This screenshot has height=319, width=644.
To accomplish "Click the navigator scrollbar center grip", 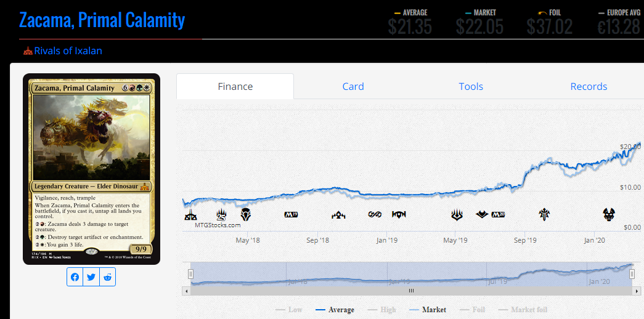I will [411, 291].
